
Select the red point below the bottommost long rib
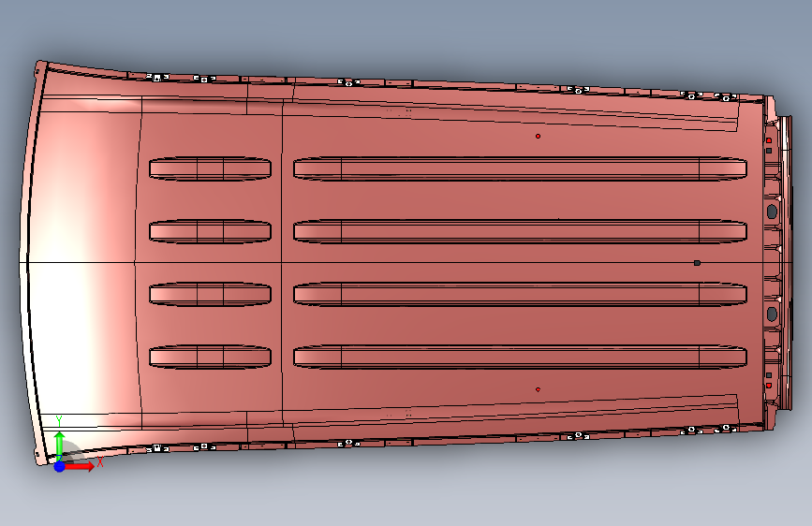[x=538, y=389]
